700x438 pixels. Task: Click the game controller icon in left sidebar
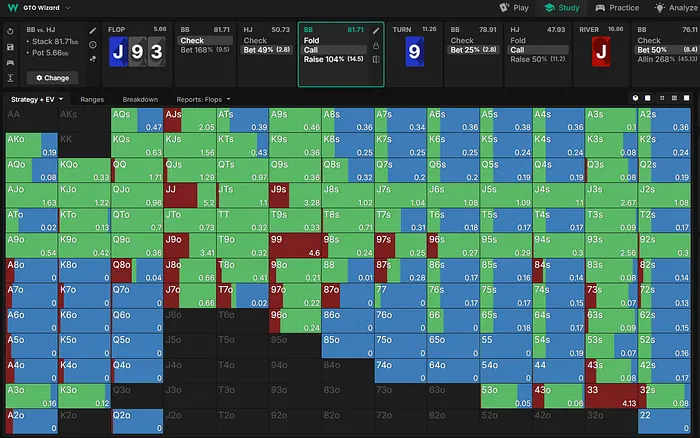[x=9, y=62]
